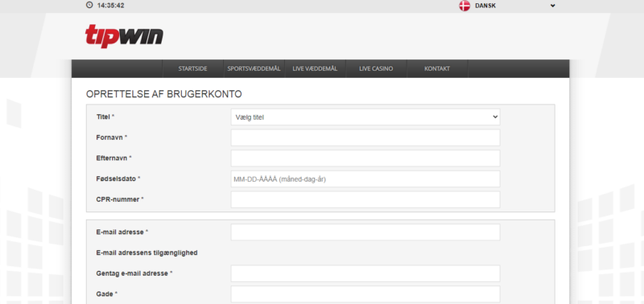644x304 pixels.
Task: Click the label E-mail adressens tilgænglighed
Action: pyautogui.click(x=147, y=253)
